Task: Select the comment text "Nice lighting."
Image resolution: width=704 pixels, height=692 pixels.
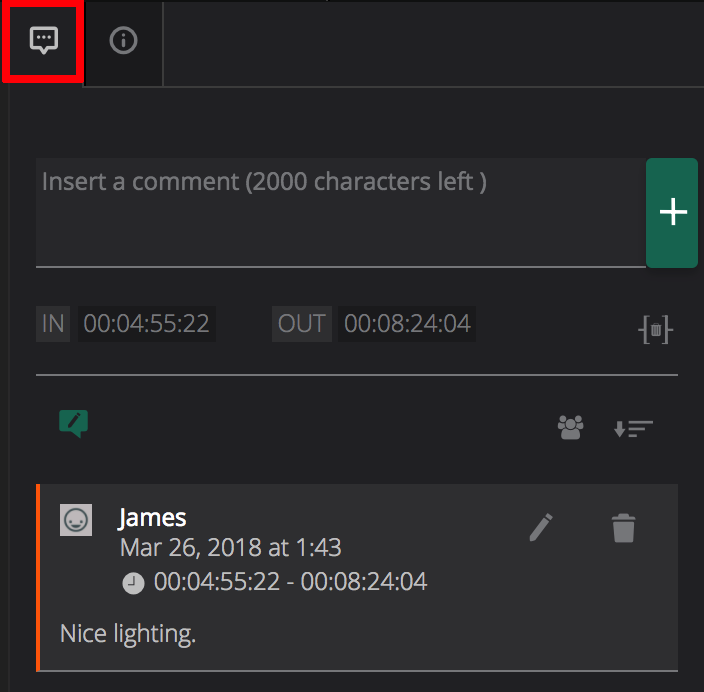Action: pos(127,634)
